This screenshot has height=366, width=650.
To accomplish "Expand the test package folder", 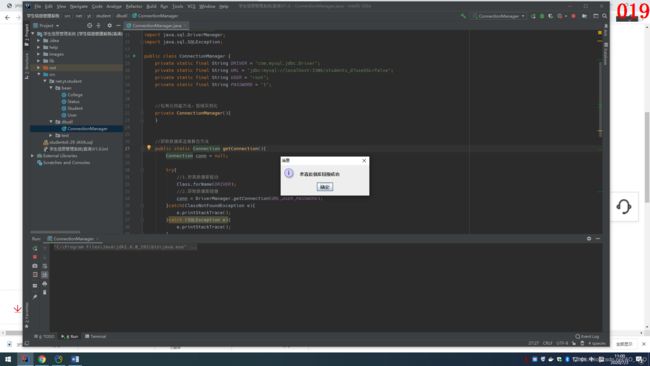I will [51, 136].
